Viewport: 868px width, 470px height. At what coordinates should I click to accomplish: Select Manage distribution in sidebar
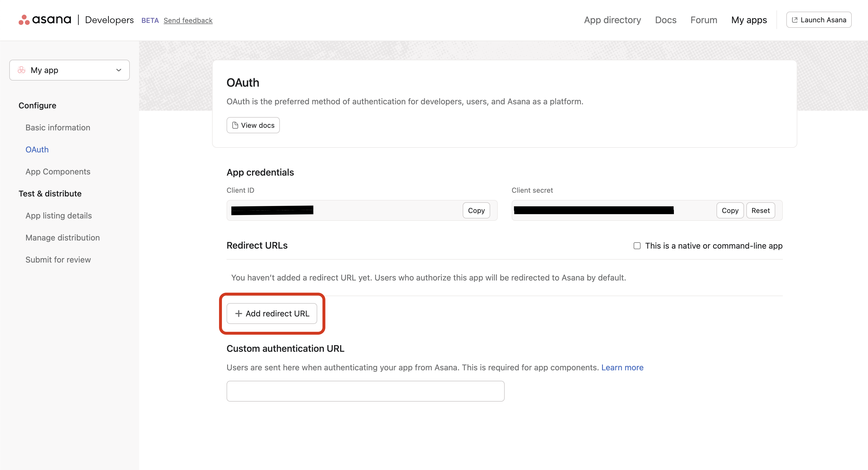pos(62,238)
